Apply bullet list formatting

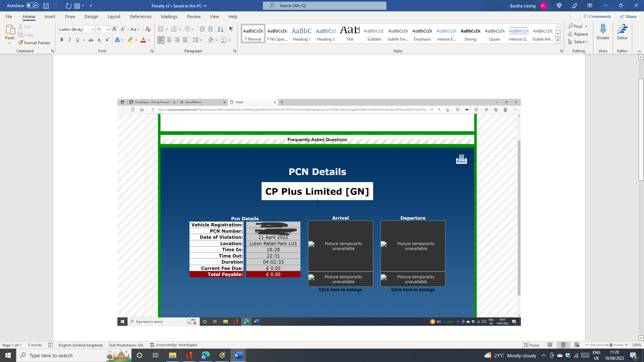click(161, 29)
